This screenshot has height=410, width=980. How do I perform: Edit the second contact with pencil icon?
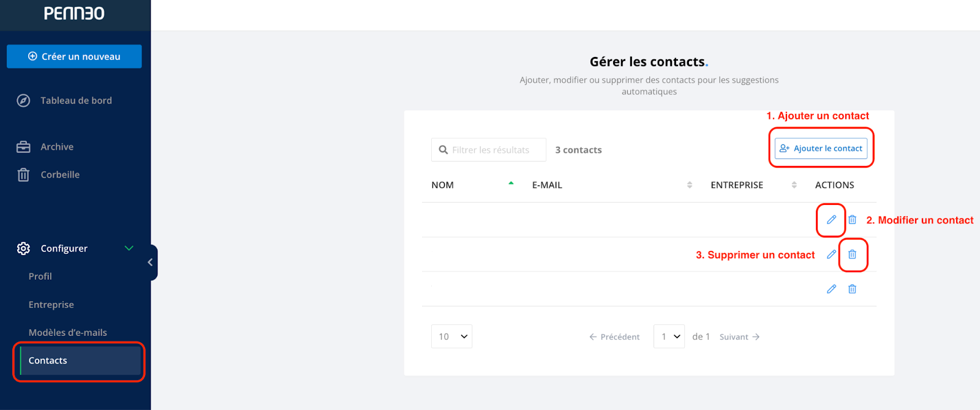[831, 254]
